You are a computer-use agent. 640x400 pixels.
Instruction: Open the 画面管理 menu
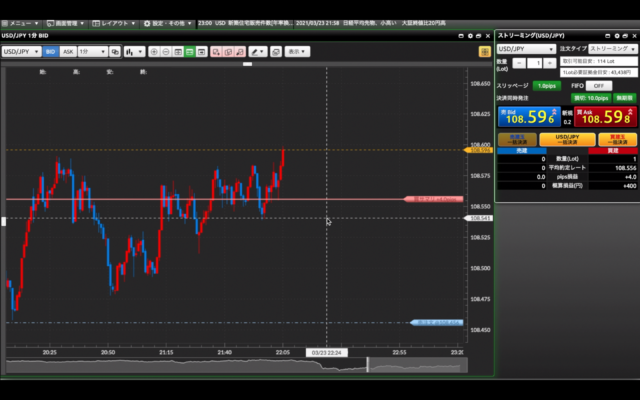click(x=65, y=23)
